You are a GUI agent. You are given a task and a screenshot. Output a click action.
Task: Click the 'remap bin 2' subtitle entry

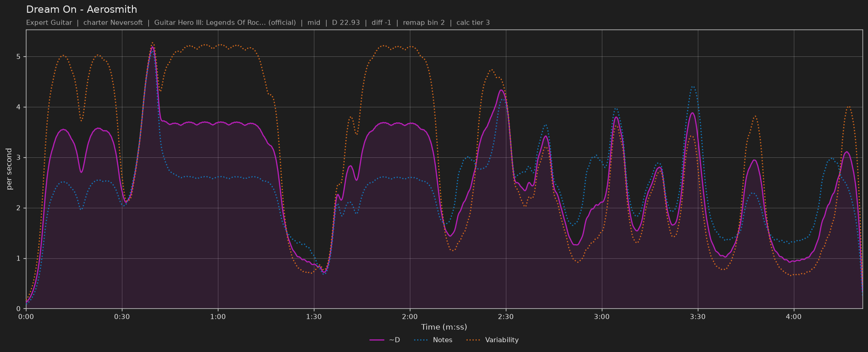point(424,23)
